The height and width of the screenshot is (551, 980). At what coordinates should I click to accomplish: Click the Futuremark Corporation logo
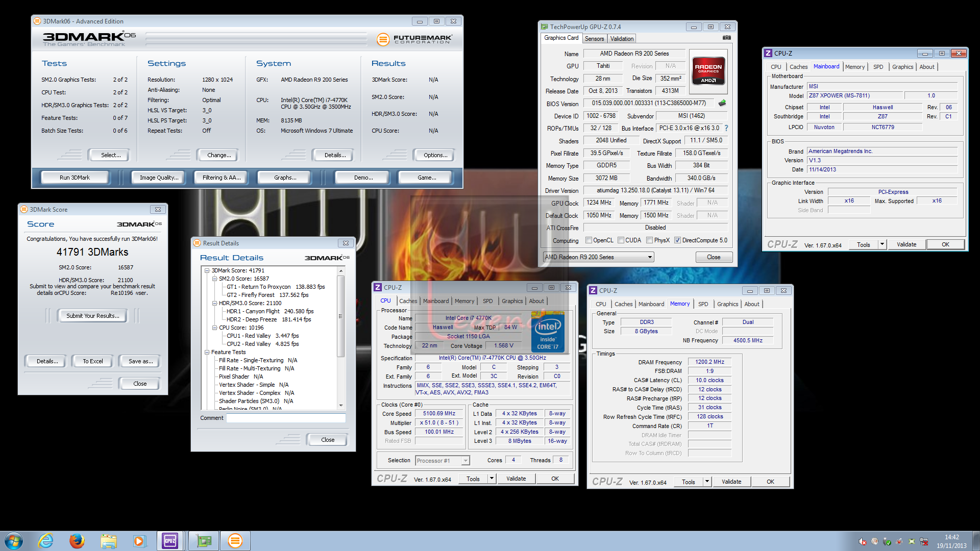tap(414, 39)
